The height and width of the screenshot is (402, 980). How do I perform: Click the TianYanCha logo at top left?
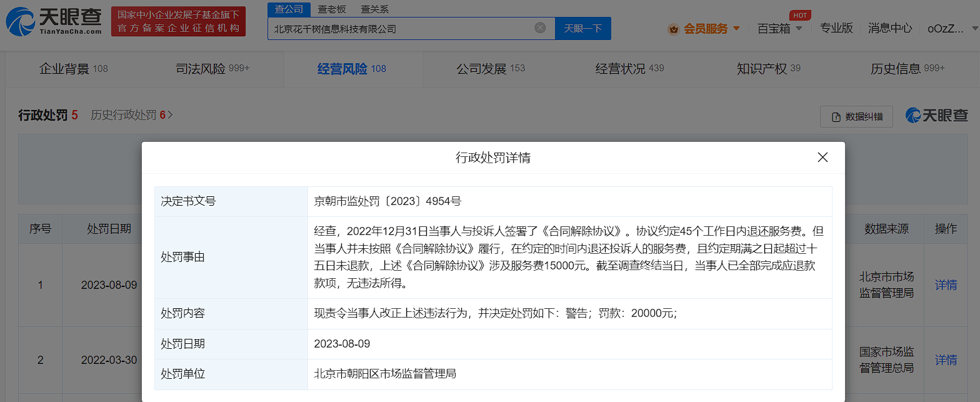pyautogui.click(x=53, y=22)
